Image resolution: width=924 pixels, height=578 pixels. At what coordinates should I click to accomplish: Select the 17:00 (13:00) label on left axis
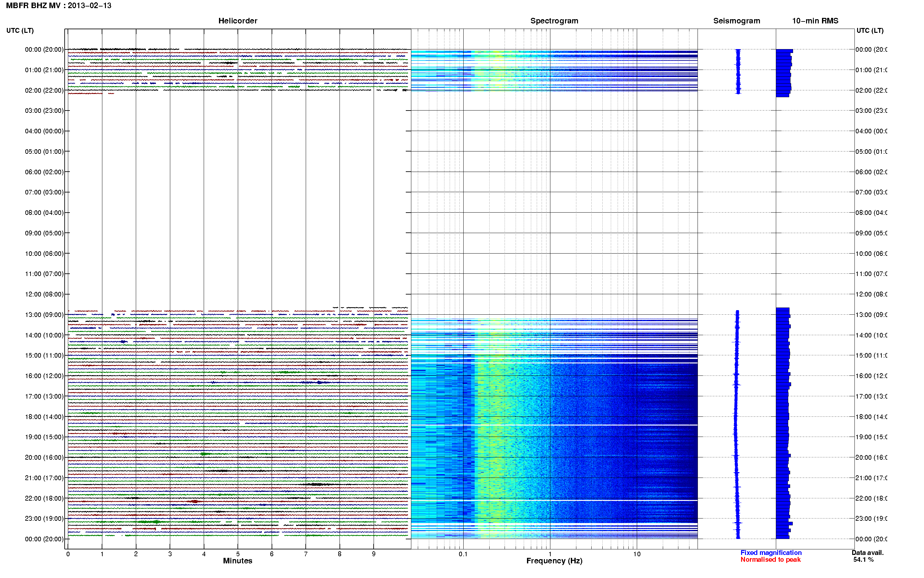tap(44, 397)
